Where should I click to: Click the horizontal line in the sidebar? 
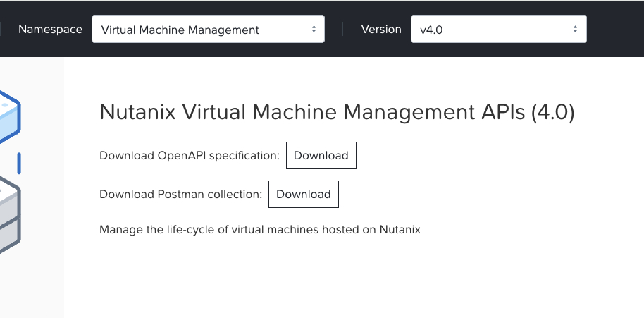coord(23,314)
